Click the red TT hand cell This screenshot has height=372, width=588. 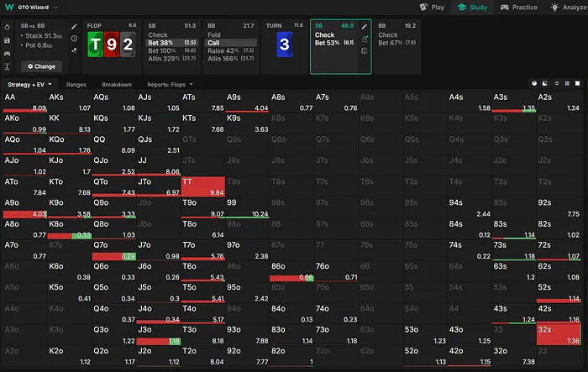point(203,186)
